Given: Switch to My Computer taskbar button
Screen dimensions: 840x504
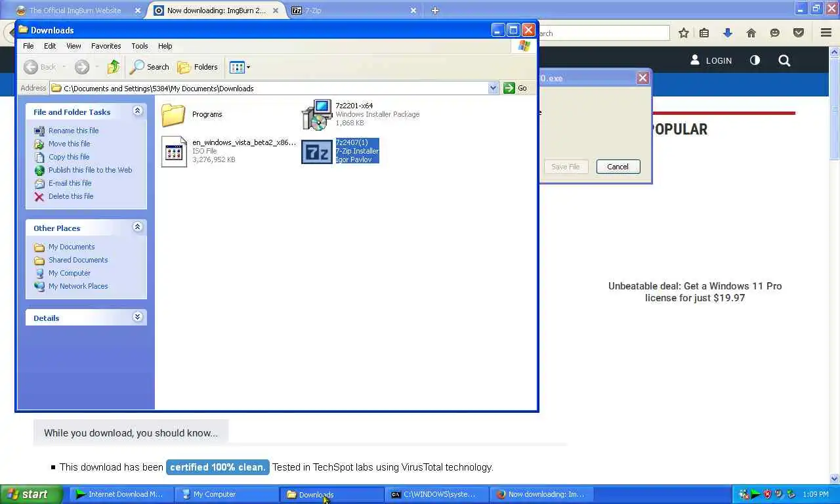Looking at the screenshot, I should point(226,494).
